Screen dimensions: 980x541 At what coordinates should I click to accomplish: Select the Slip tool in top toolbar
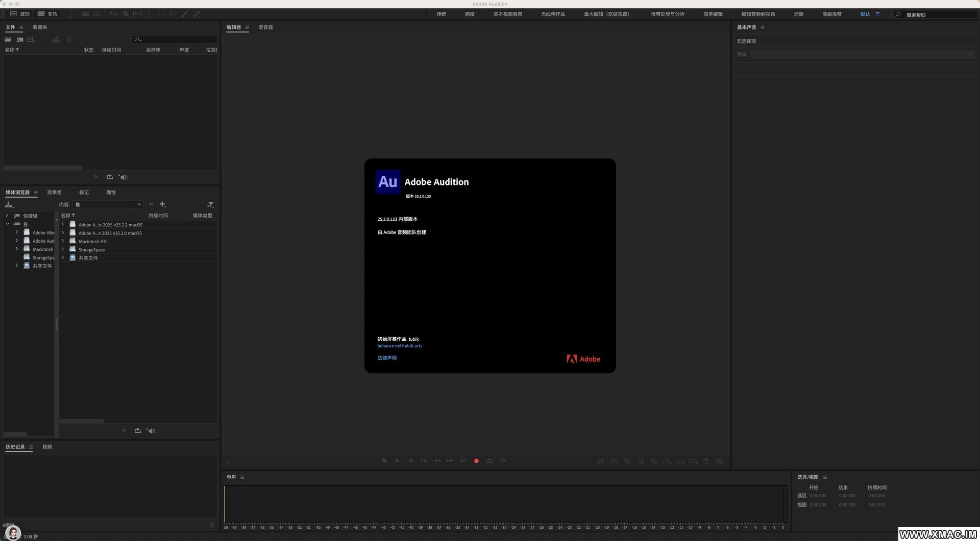pos(137,14)
